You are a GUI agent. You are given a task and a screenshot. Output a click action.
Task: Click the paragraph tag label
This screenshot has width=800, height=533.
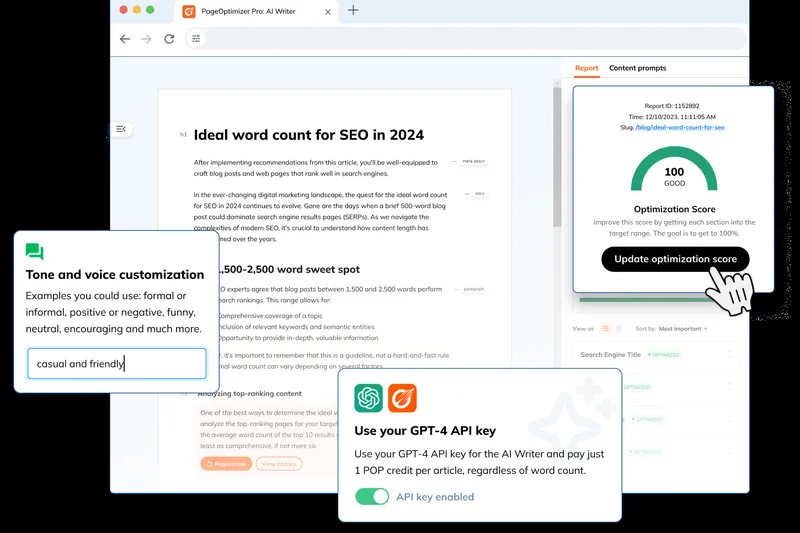click(473, 289)
